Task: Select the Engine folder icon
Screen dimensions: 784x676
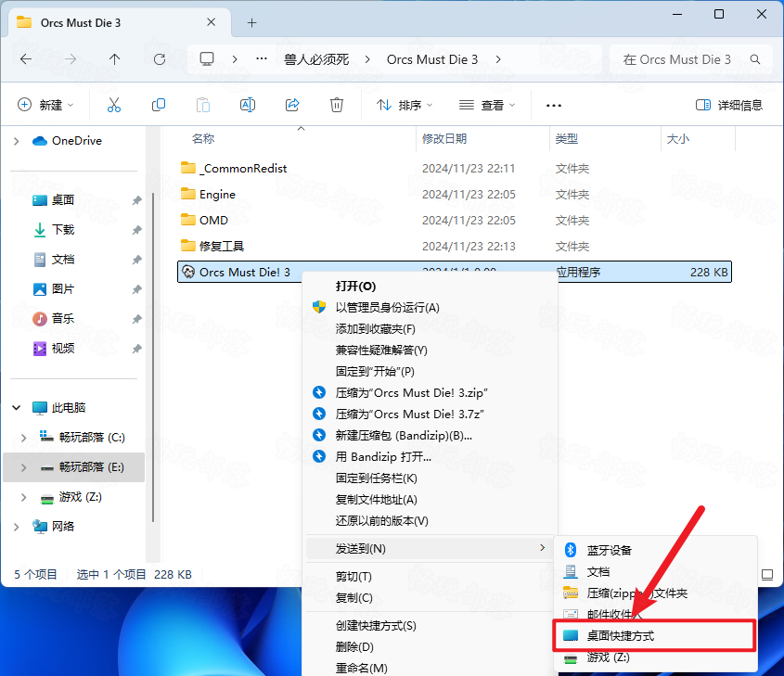Action: 188,194
